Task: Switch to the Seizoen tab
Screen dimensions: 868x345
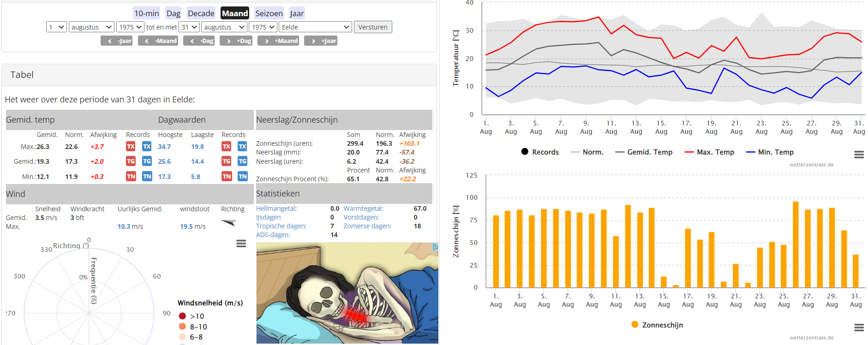Action: click(269, 13)
